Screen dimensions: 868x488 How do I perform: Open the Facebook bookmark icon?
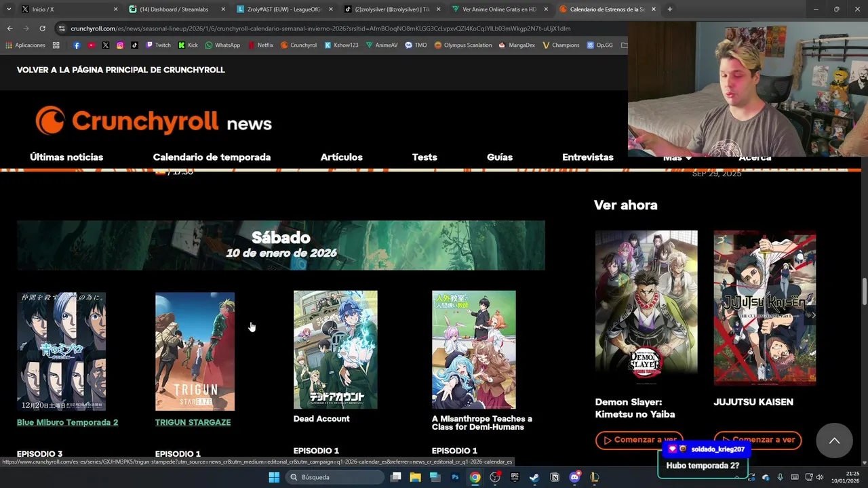[77, 45]
